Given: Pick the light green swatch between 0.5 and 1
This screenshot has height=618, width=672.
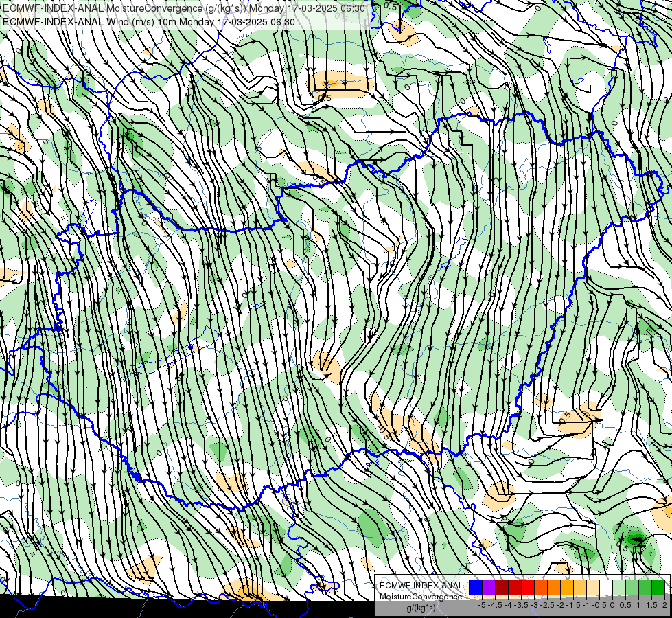Looking at the screenshot, I should [x=632, y=588].
